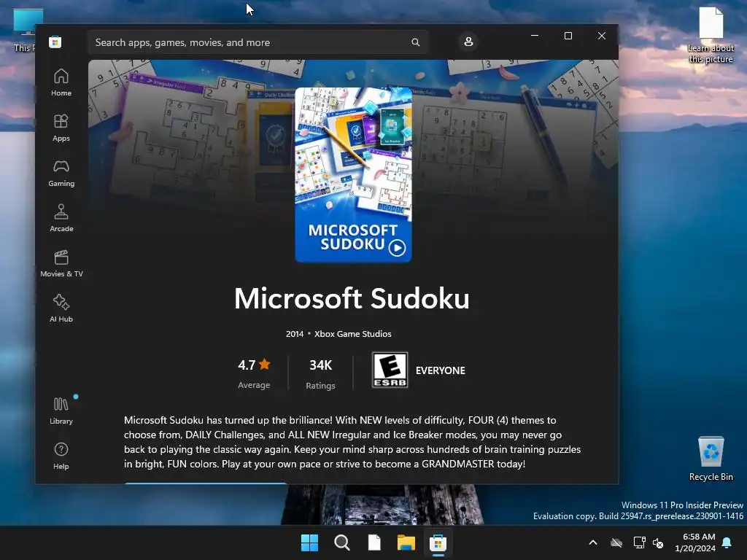
Task: Click Microsoft Store icon on taskbar
Action: (x=438, y=542)
